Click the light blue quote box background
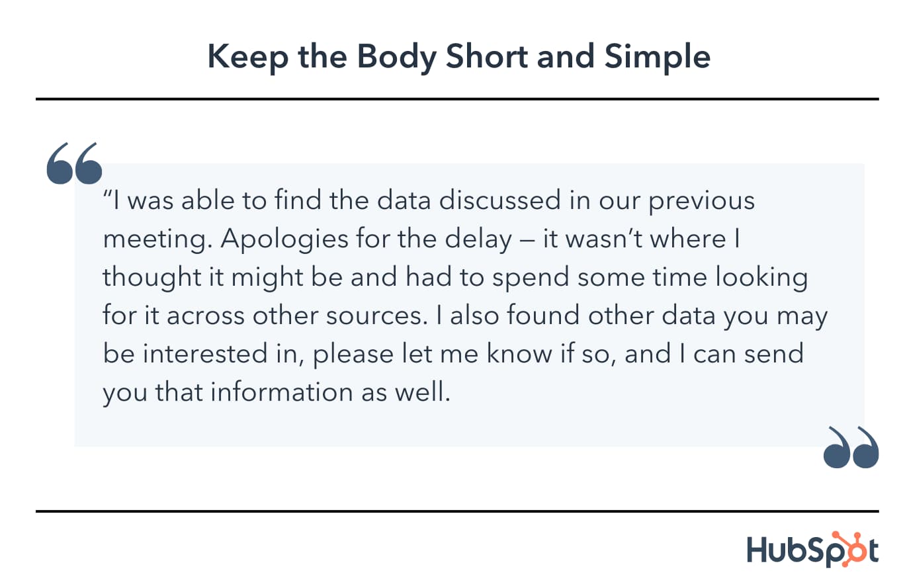This screenshot has width=905, height=588. (x=469, y=305)
